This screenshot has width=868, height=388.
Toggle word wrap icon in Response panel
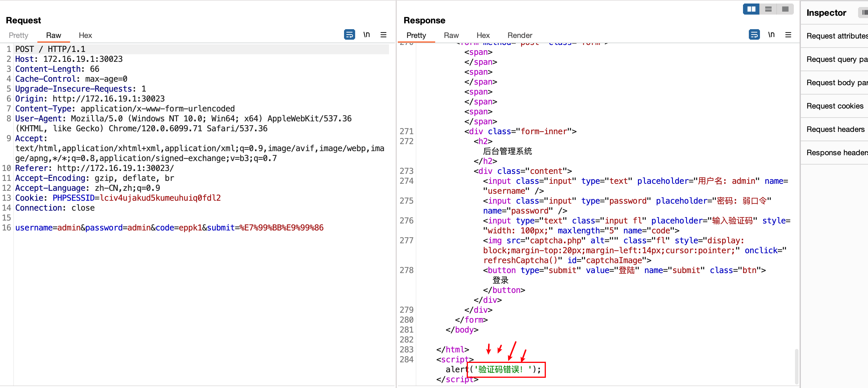click(x=754, y=35)
